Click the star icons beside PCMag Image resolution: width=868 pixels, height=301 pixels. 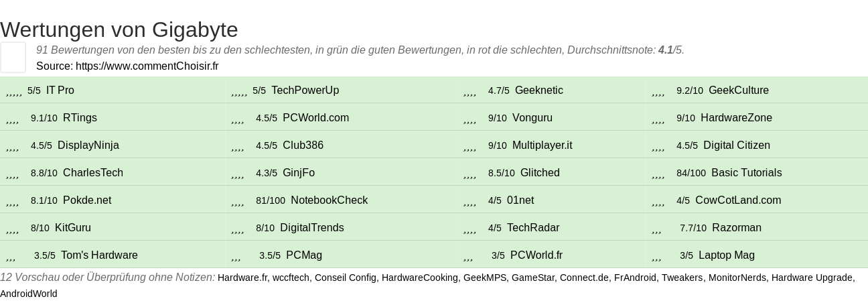point(236,255)
